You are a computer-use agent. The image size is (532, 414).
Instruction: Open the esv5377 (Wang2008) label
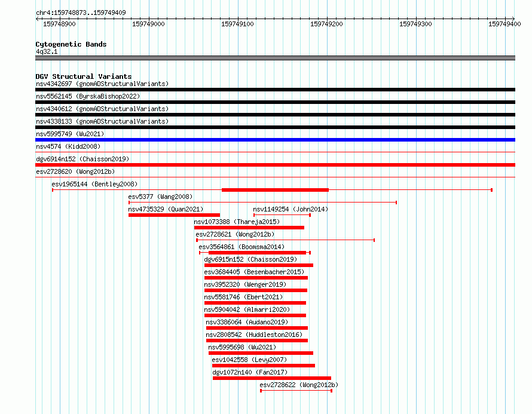point(160,197)
